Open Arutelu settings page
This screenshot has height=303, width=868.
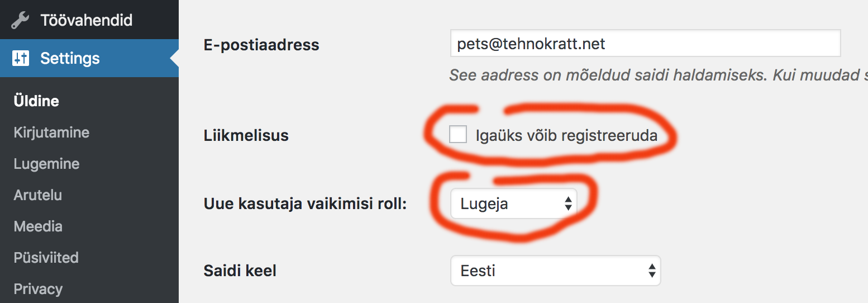tap(38, 195)
